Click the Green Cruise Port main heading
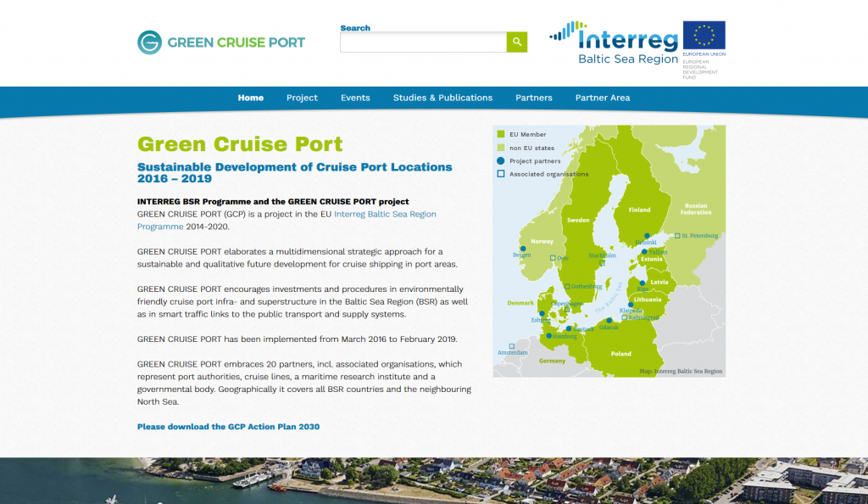The height and width of the screenshot is (504, 868). coord(240,144)
